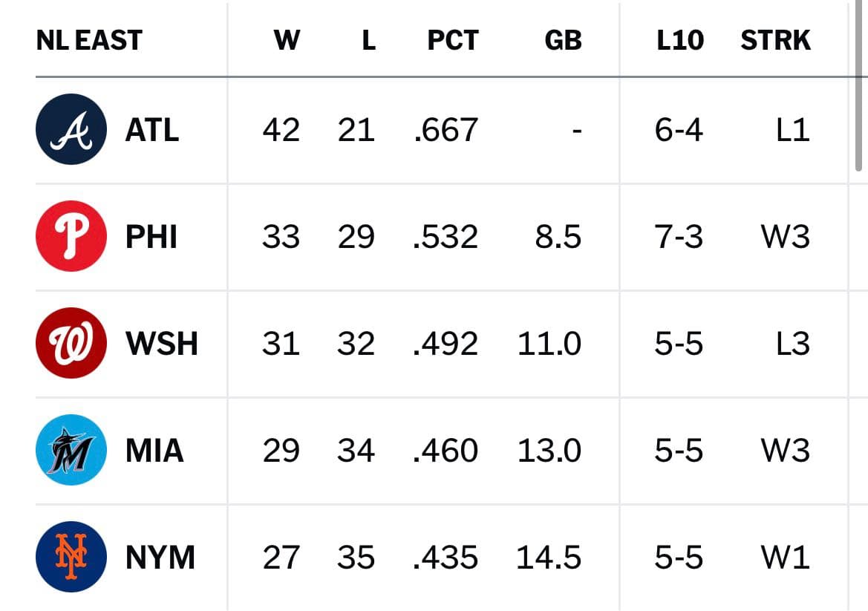Viewport: 868px width, 611px height.
Task: Open the PHI team link
Action: 151,238
